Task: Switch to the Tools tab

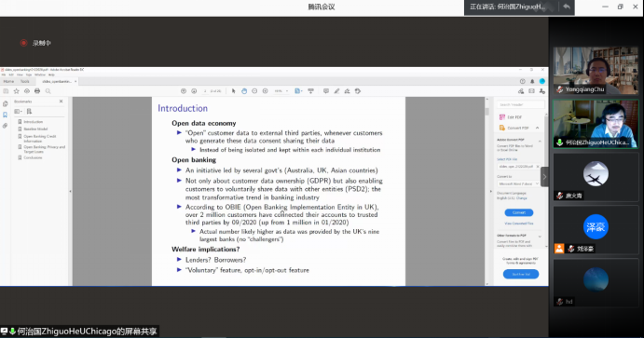Action: click(x=25, y=82)
